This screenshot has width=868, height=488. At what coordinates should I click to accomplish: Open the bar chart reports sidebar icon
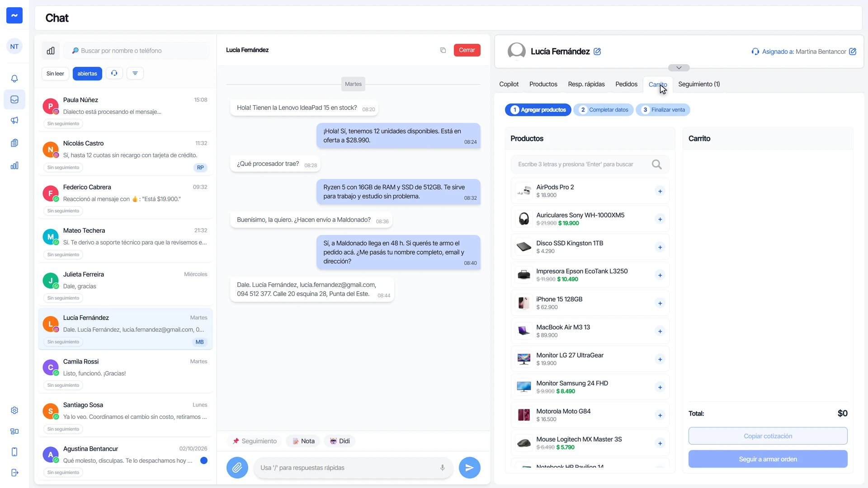point(14,165)
